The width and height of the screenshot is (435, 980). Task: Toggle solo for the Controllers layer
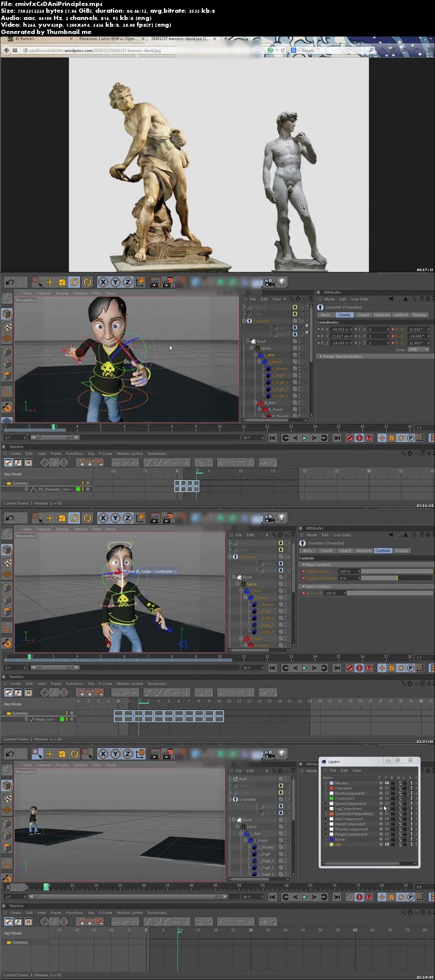[381, 798]
